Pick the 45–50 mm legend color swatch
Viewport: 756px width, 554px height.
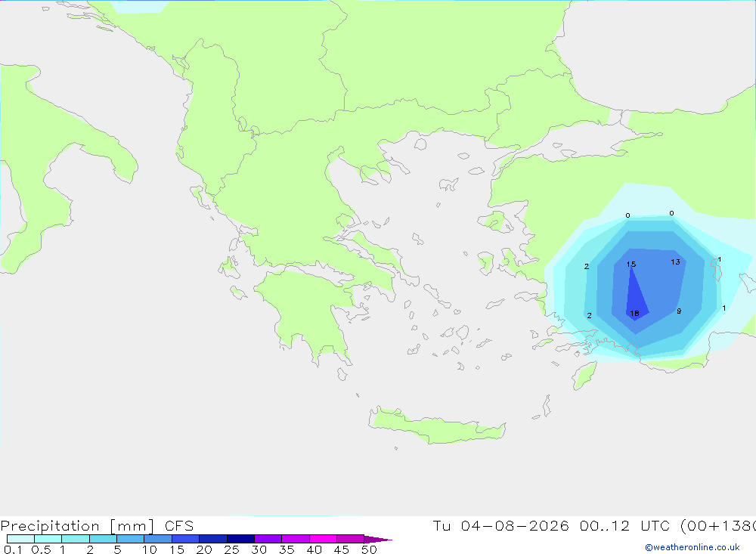point(350,539)
